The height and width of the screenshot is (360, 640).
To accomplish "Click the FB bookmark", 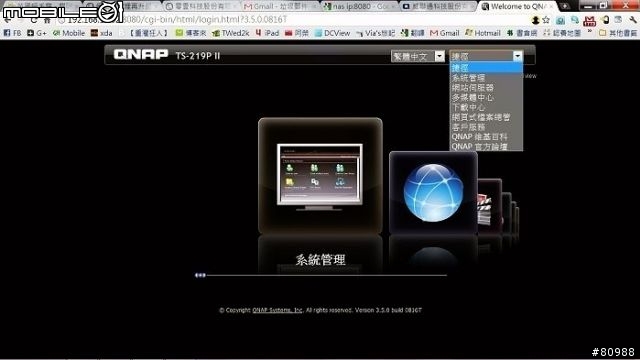I will click(12, 33).
